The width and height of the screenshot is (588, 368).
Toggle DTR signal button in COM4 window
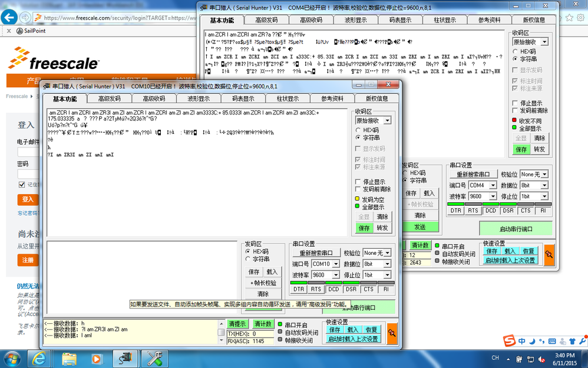pyautogui.click(x=455, y=211)
